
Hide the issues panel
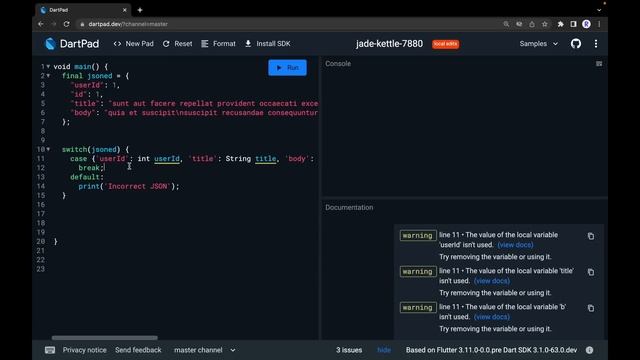[x=384, y=350]
